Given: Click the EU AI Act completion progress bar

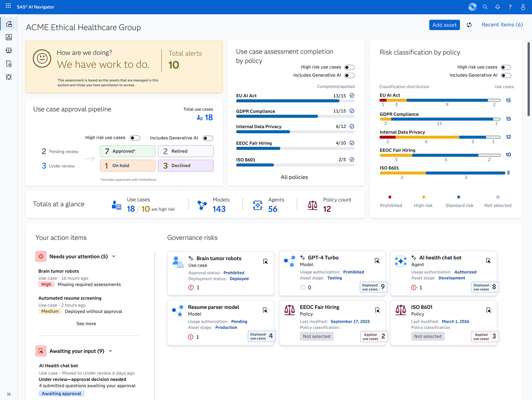Looking at the screenshot, I should tap(295, 101).
